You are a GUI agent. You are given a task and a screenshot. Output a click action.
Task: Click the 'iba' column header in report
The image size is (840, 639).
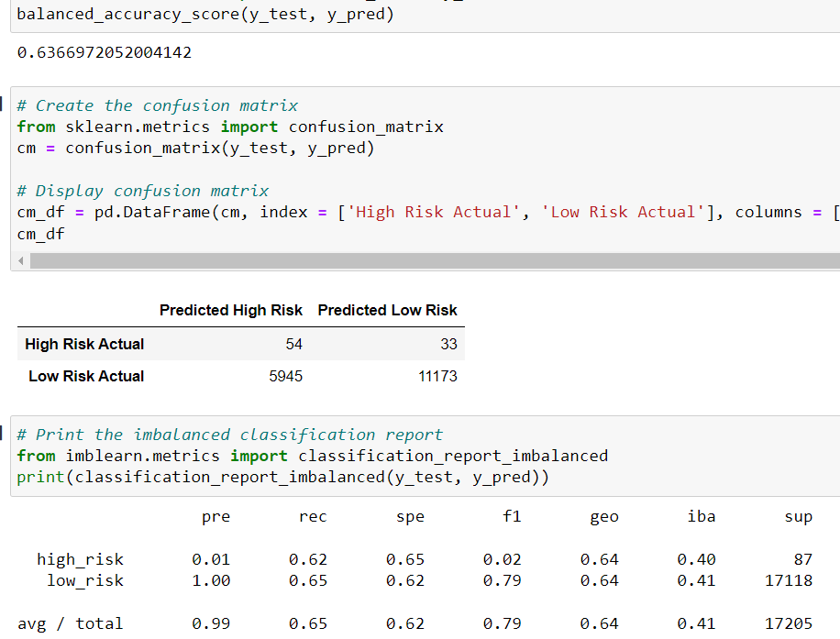[x=702, y=516]
